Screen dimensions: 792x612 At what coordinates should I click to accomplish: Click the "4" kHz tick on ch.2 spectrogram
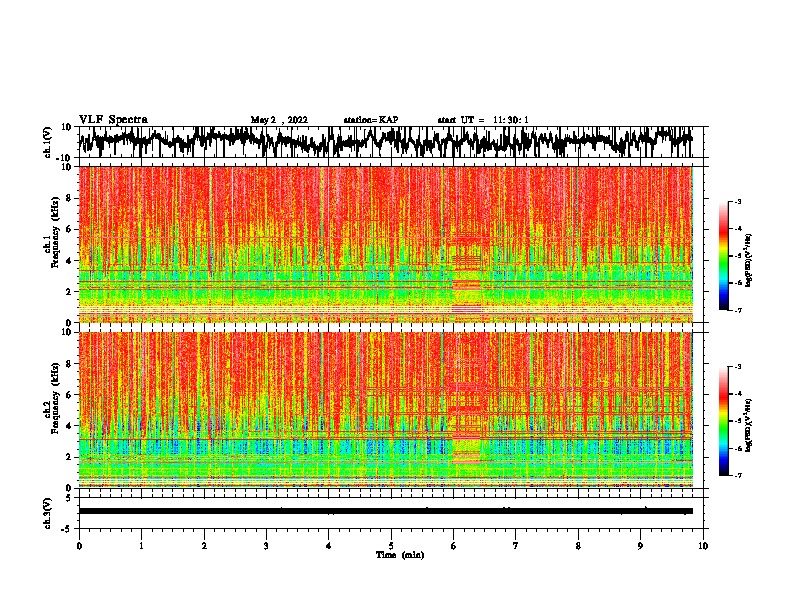pyautogui.click(x=69, y=426)
